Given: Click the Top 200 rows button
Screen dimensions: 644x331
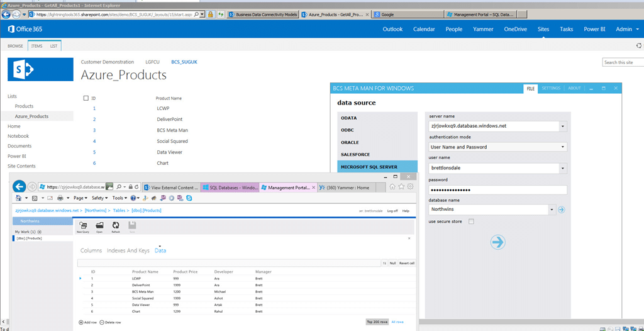Looking at the screenshot, I should [377, 322].
